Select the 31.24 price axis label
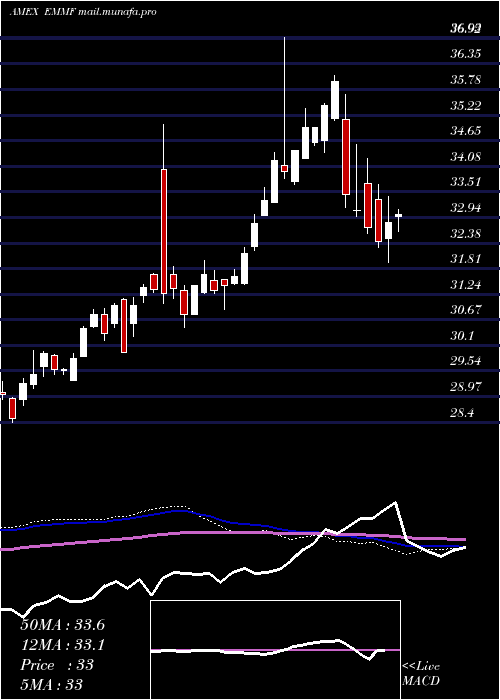 tap(466, 284)
